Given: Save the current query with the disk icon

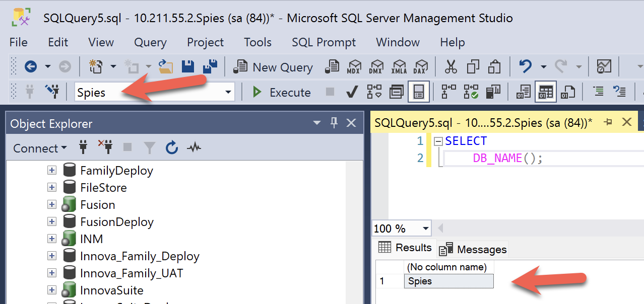Looking at the screenshot, I should (x=188, y=66).
